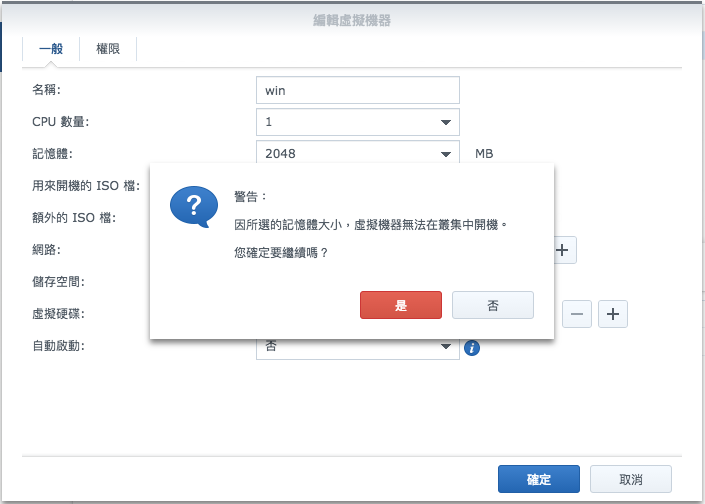
Task: Click the 名稱 input field containing win
Action: [x=358, y=90]
